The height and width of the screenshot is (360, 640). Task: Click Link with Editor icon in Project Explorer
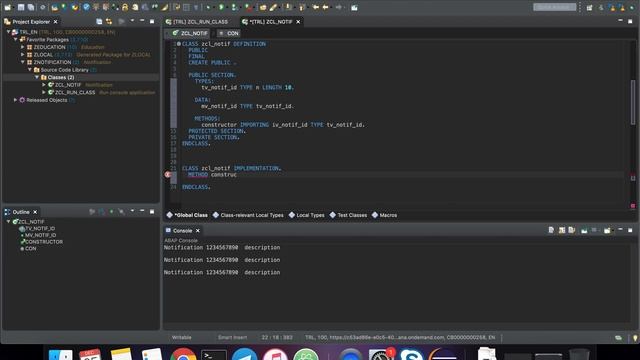pyautogui.click(x=109, y=21)
